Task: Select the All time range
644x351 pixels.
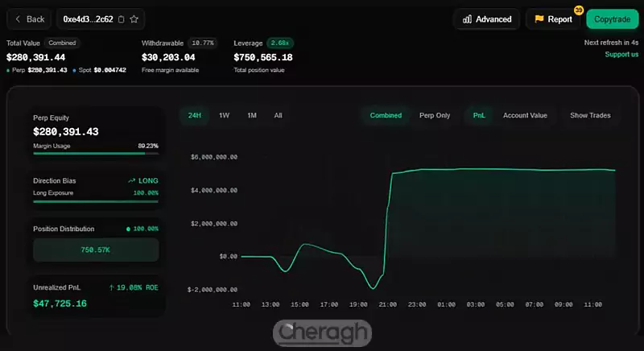Action: (278, 115)
